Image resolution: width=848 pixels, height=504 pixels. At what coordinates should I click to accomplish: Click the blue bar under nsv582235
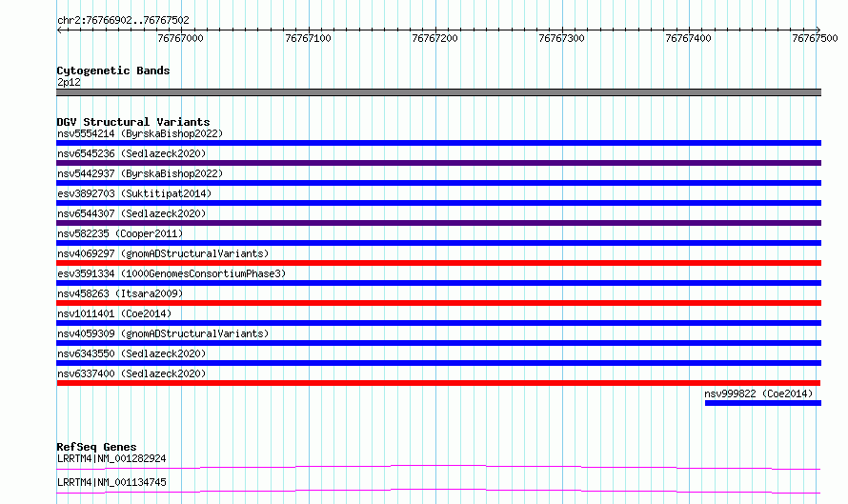[438, 243]
